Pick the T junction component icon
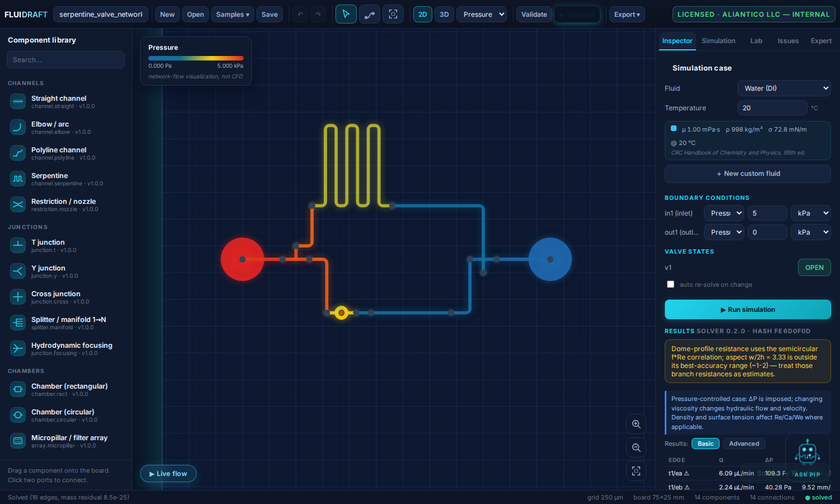The height and width of the screenshot is (504, 840). pyautogui.click(x=18, y=245)
